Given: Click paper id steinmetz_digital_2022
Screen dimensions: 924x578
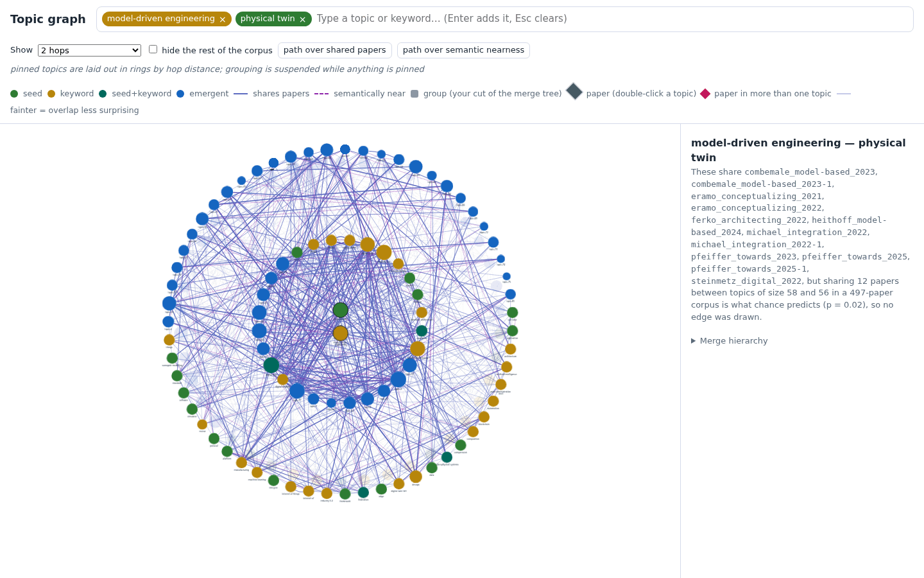Looking at the screenshot, I should point(746,281).
